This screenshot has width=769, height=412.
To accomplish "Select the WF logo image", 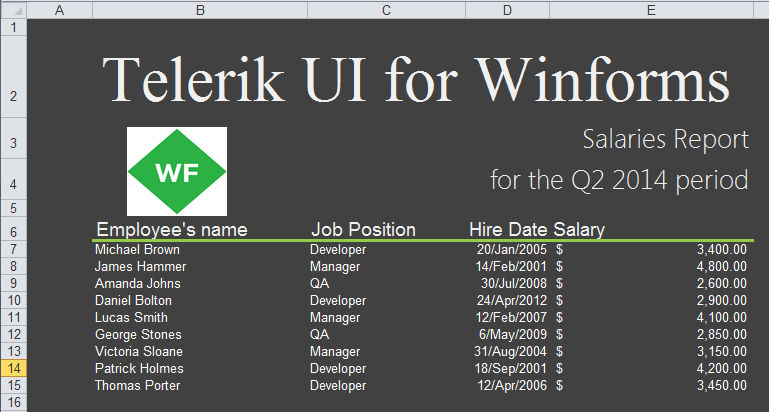I will [x=177, y=171].
